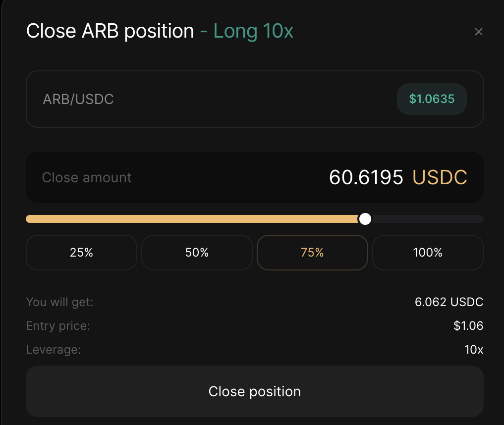The height and width of the screenshot is (425, 504).
Task: Click the ARB/USDC pair label
Action: coord(78,99)
